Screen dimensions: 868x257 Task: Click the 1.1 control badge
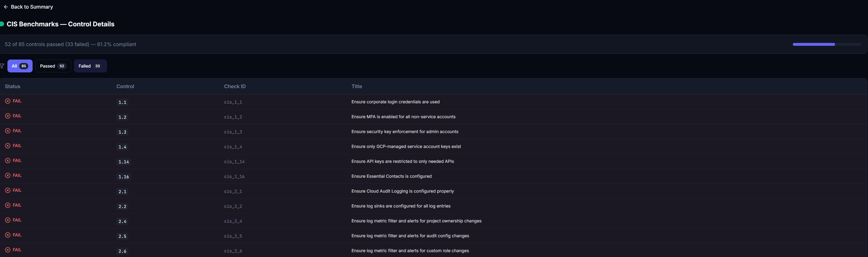(x=122, y=102)
